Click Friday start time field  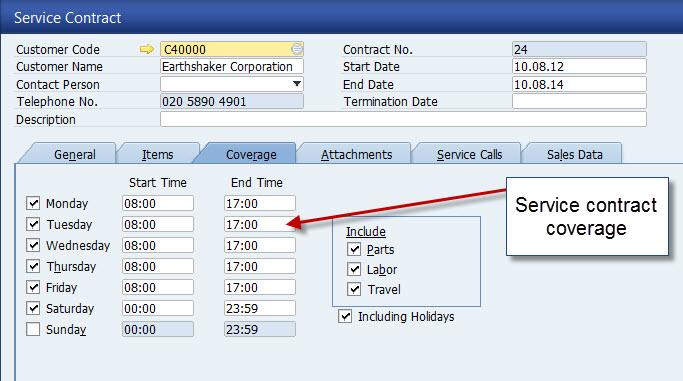click(158, 287)
